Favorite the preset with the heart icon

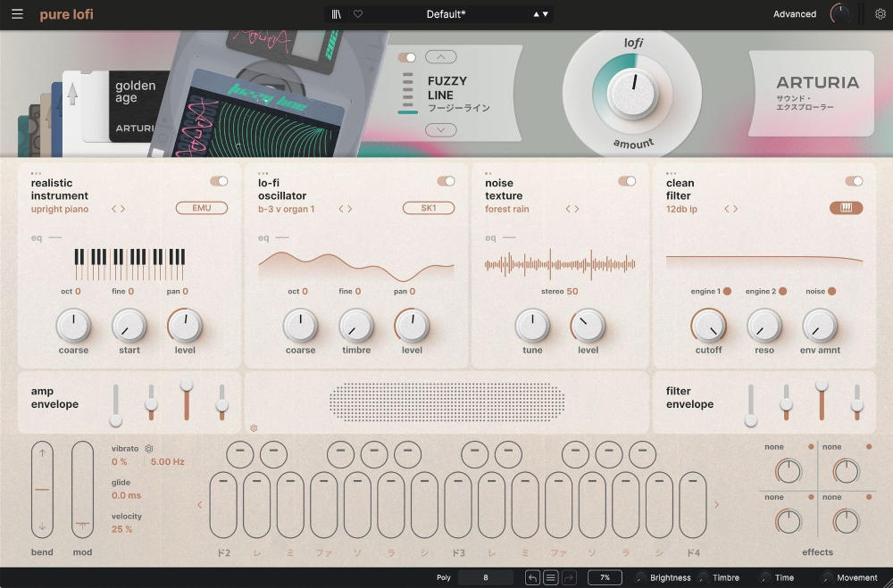(x=358, y=14)
